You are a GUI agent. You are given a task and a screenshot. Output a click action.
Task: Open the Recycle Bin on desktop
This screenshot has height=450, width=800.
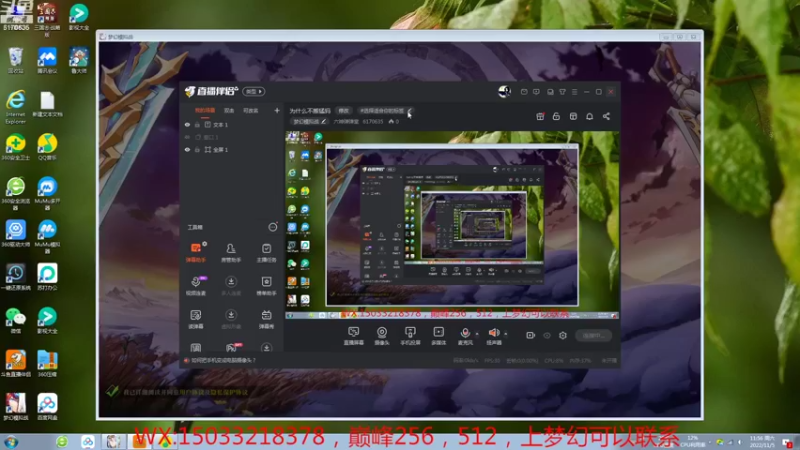tap(15, 61)
